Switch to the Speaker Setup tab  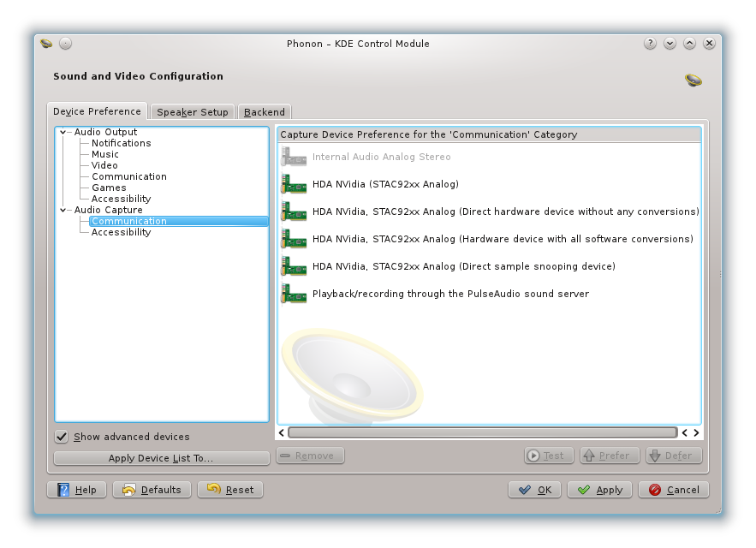193,112
